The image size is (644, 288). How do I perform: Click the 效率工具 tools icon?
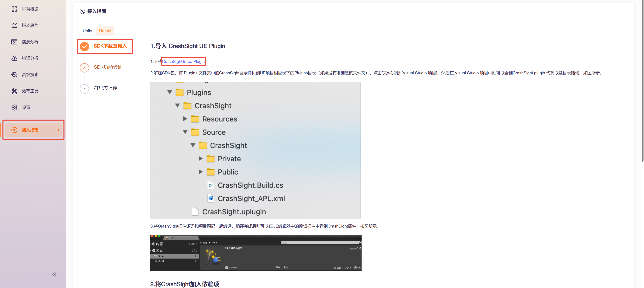[x=14, y=91]
